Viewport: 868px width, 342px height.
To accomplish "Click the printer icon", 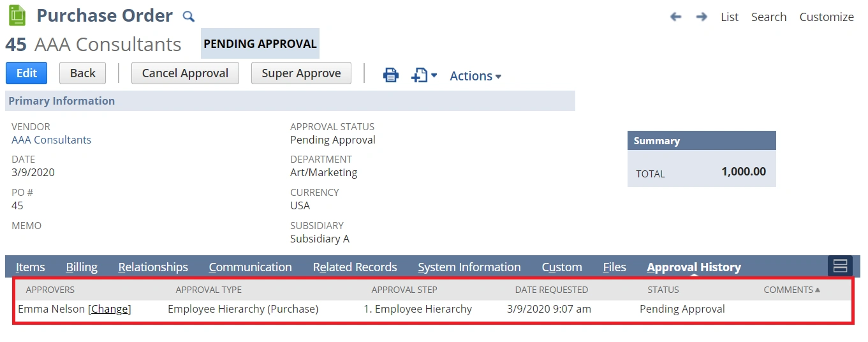I will tap(390, 75).
